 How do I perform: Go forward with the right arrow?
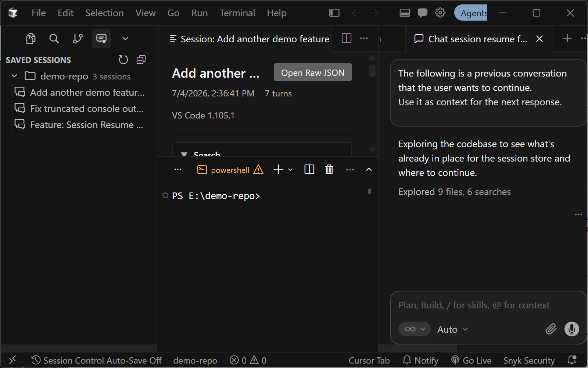point(374,13)
